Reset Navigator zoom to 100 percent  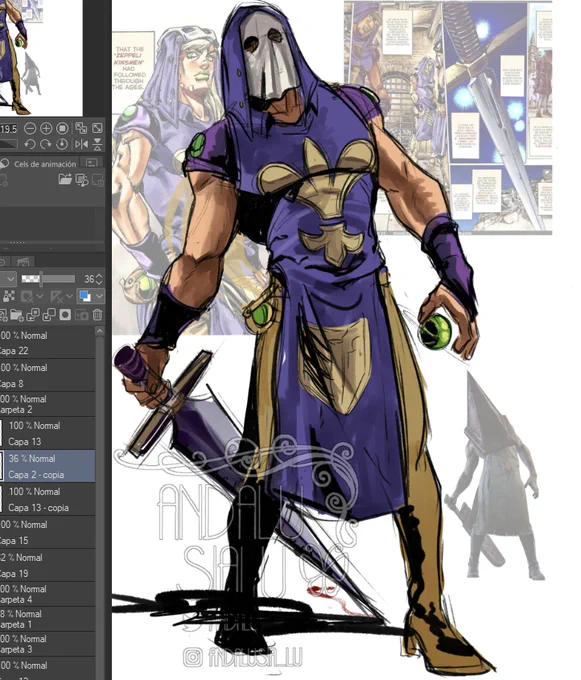(62, 128)
